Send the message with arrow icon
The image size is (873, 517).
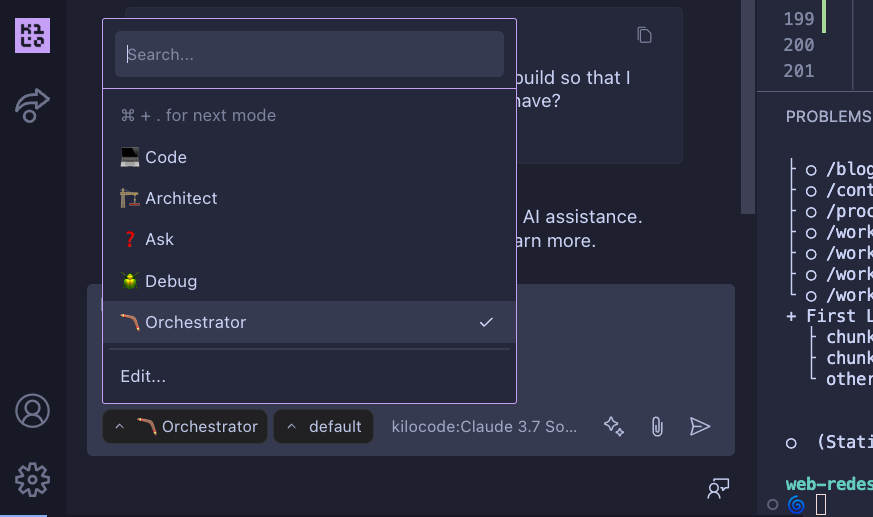coord(700,427)
